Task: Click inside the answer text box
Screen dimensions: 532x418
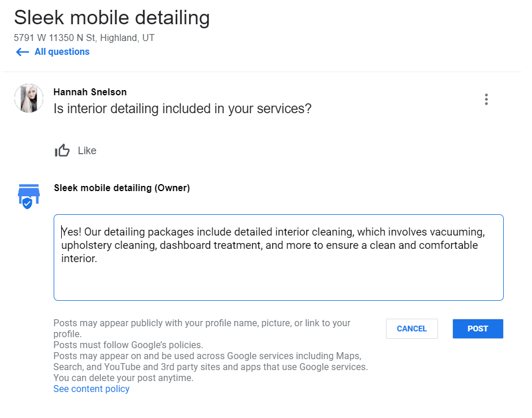Action: (278, 257)
